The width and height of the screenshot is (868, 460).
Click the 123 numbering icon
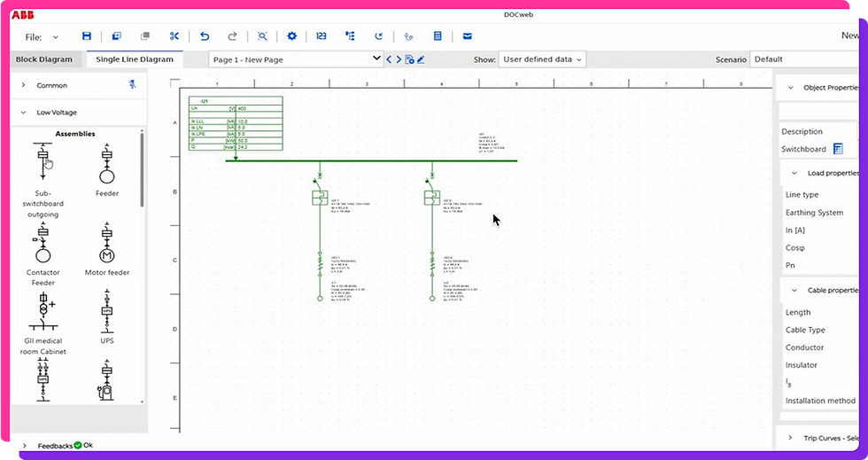321,36
